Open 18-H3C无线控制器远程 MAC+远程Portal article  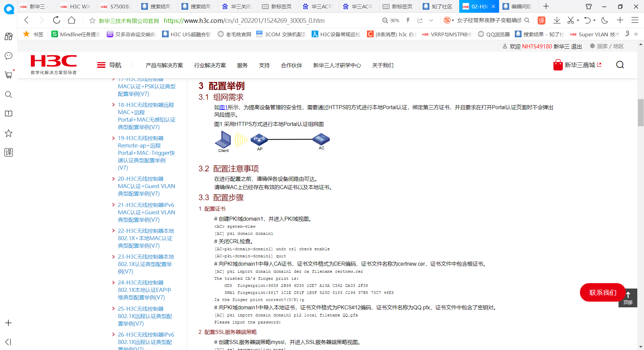pyautogui.click(x=147, y=116)
